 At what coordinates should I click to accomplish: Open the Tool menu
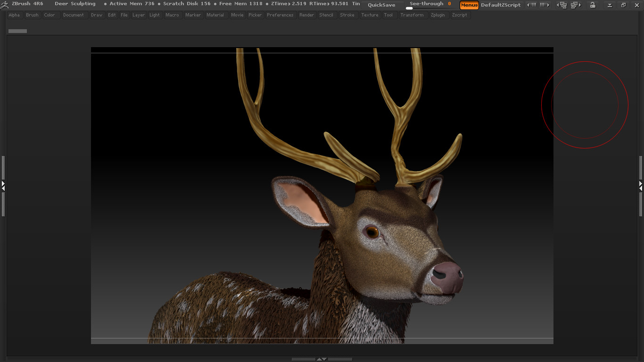coord(388,15)
